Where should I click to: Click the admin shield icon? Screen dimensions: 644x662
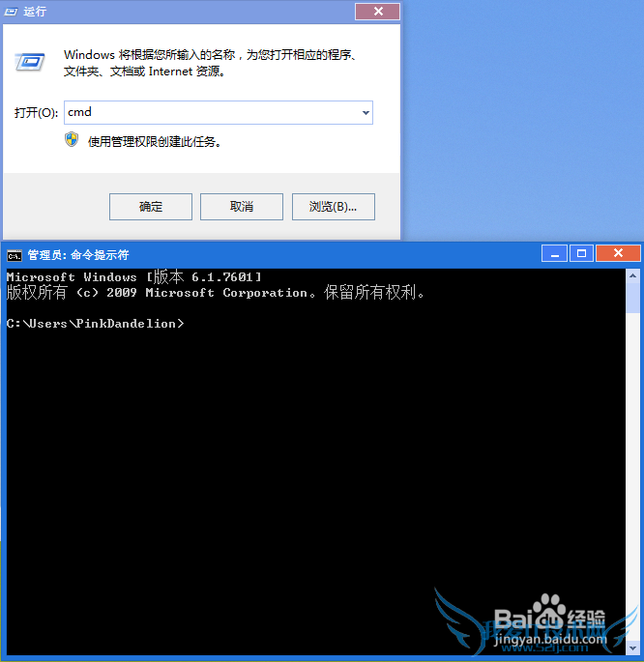72,139
